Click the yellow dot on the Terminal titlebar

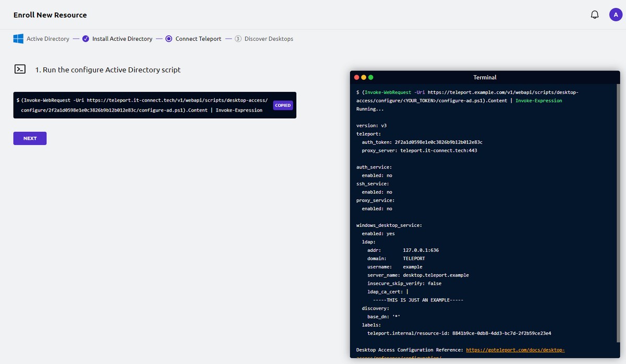[x=364, y=77]
